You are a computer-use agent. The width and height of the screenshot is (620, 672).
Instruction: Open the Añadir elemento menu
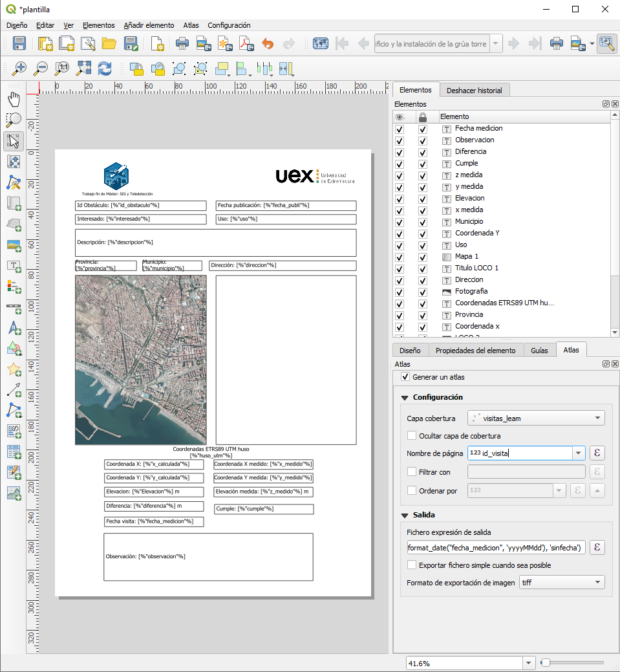coord(149,25)
